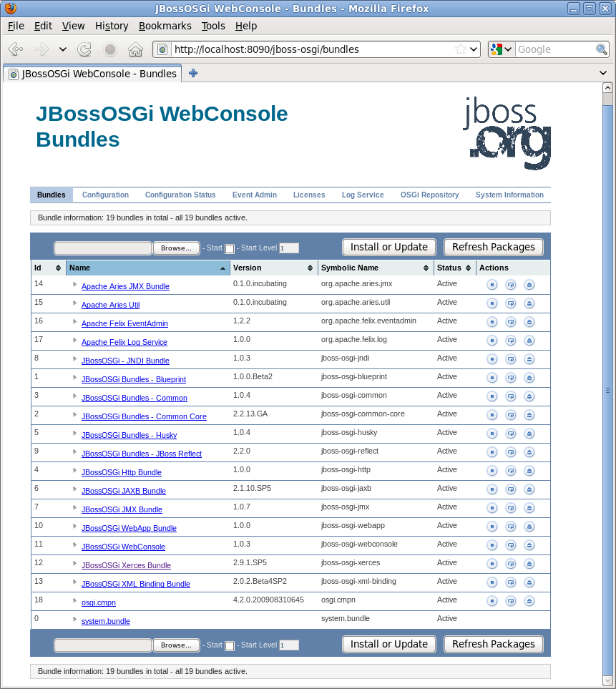
Task: Open the Apache Felix Log Service link
Action: click(x=124, y=342)
